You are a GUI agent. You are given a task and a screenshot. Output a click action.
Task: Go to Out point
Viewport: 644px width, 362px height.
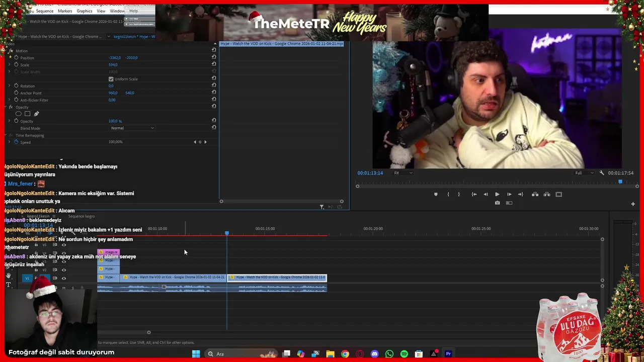click(x=521, y=195)
